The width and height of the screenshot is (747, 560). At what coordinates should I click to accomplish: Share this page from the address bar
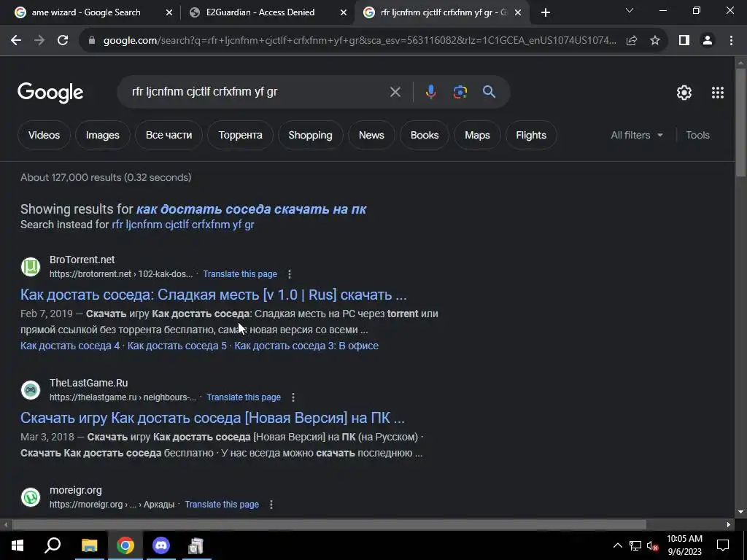[632, 41]
